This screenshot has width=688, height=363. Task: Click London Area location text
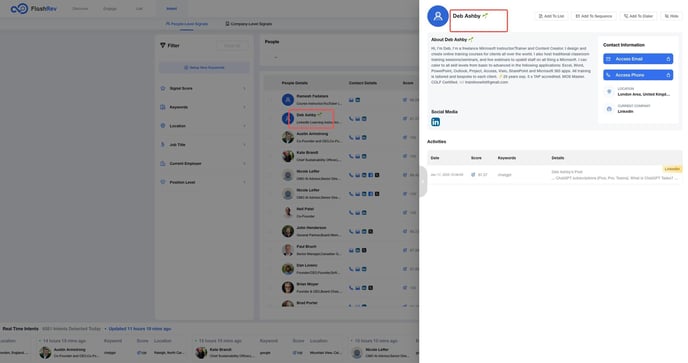point(644,94)
